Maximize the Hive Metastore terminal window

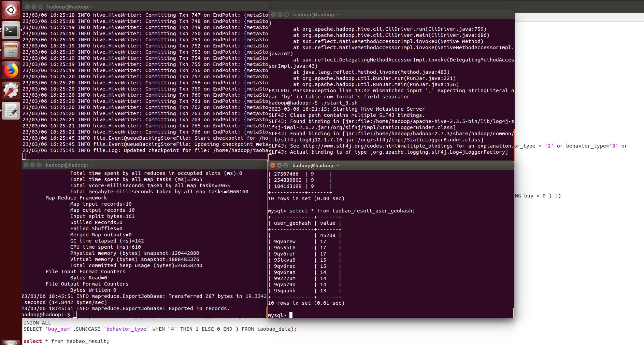coord(286,15)
